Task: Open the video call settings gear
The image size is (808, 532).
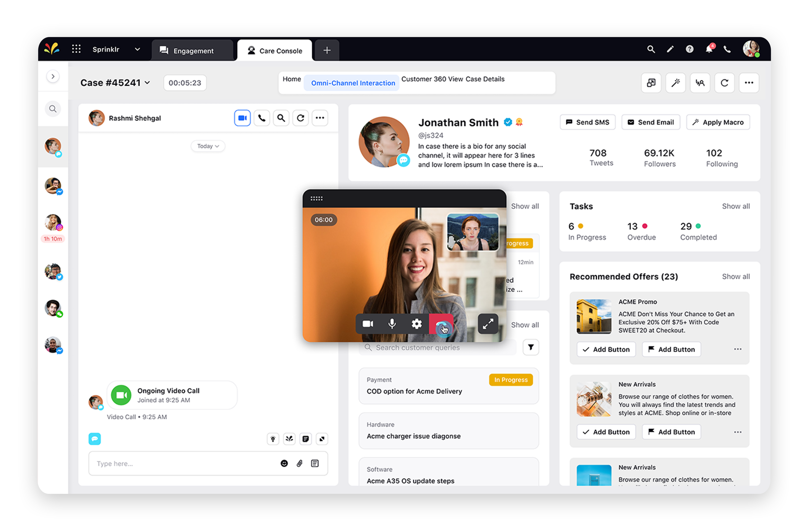Action: 417,324
